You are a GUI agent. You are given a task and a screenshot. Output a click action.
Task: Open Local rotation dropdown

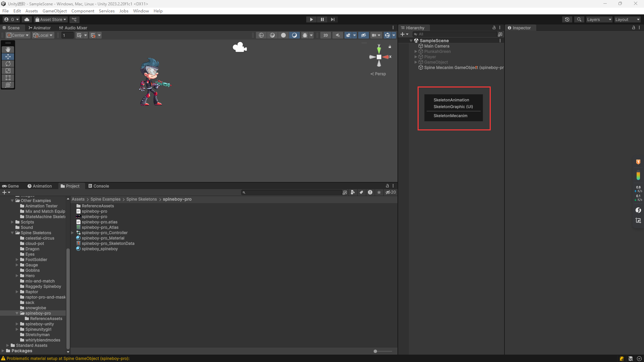[x=43, y=35]
